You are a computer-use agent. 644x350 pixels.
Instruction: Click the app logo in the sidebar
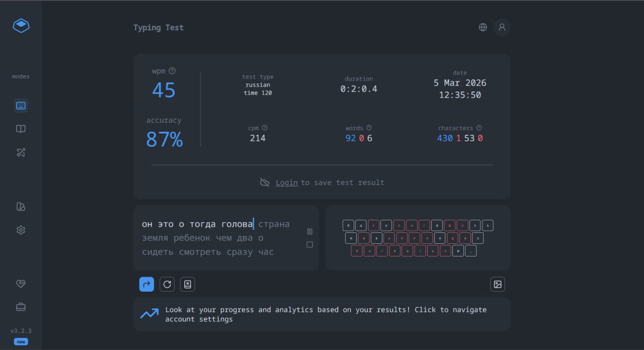click(x=21, y=26)
